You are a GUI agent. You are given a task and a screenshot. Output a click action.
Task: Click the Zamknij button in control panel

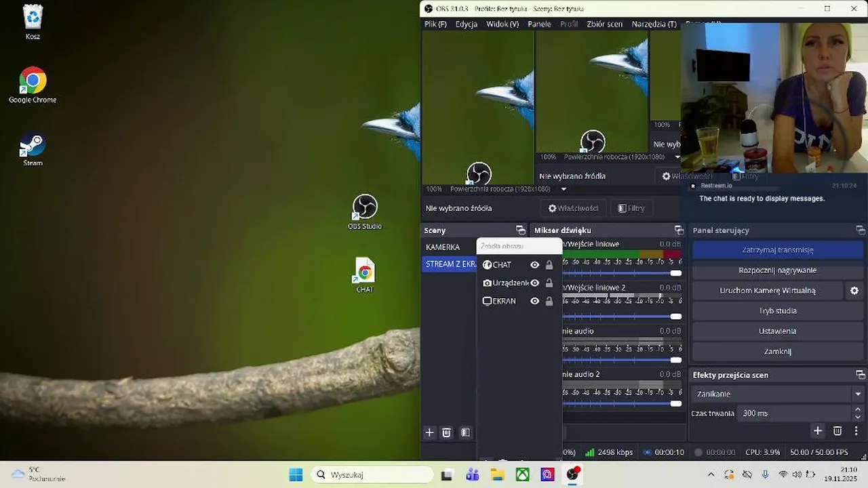coord(777,352)
